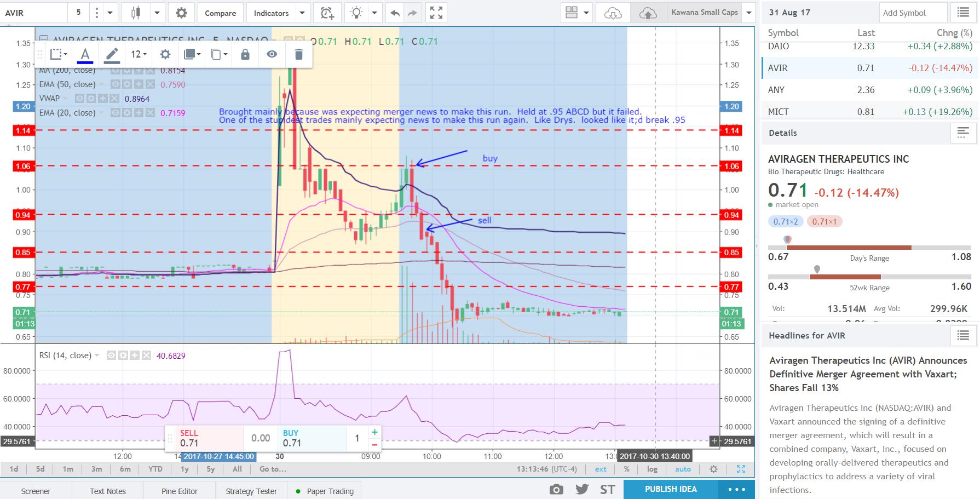Share the chart on Twitter

581,489
